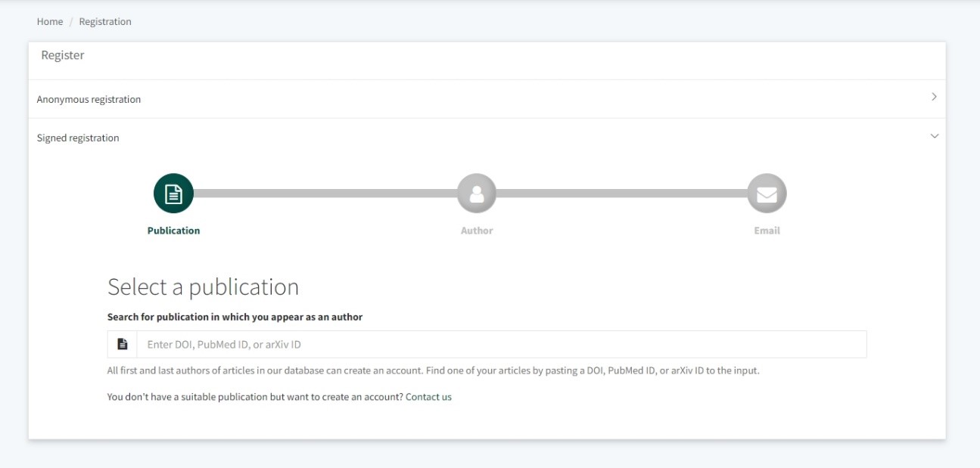Select the Publication step label
The width and height of the screenshot is (980, 468).
click(173, 231)
